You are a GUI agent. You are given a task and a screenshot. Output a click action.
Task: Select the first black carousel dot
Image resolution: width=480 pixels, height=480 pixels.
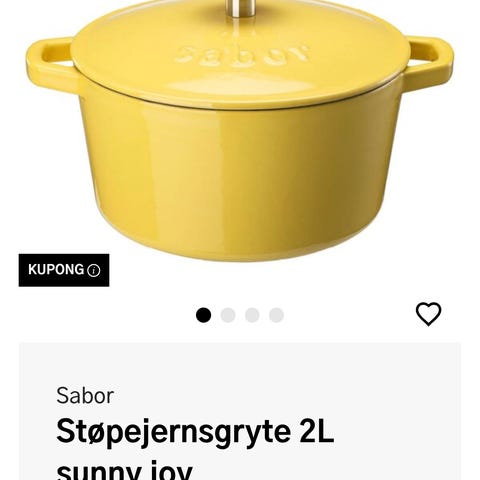click(203, 315)
